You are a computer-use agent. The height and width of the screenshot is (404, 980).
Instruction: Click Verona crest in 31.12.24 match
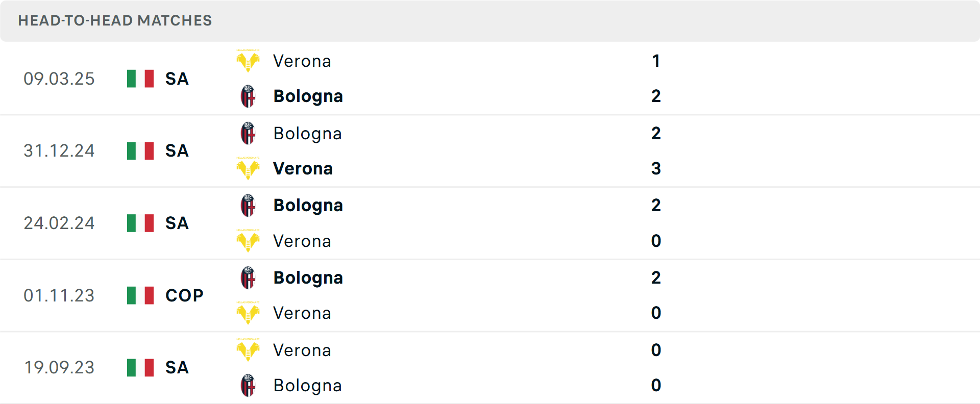click(x=248, y=169)
